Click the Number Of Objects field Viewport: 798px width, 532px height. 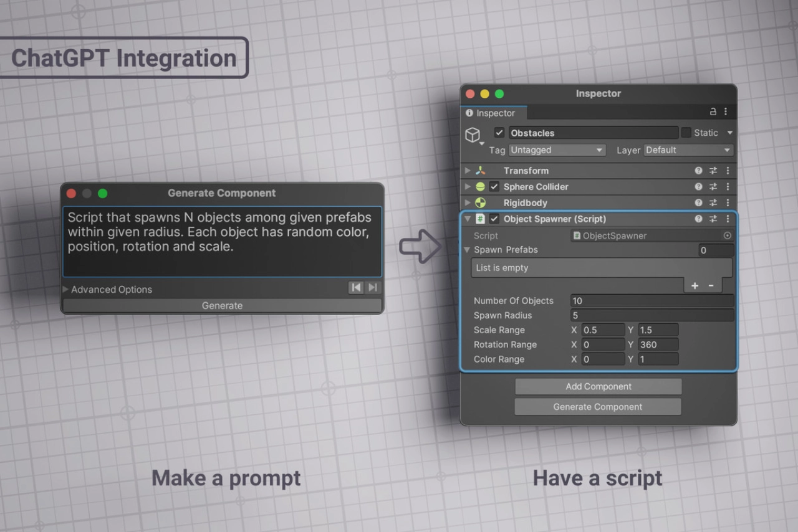pyautogui.click(x=652, y=301)
